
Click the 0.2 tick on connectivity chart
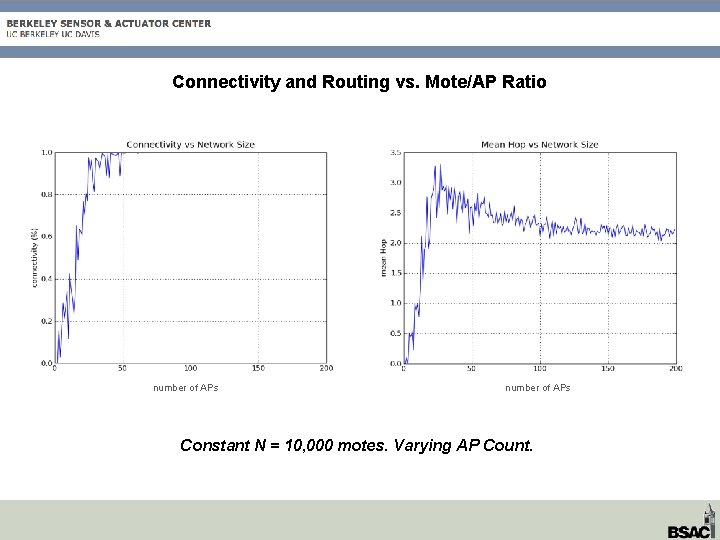pos(46,321)
